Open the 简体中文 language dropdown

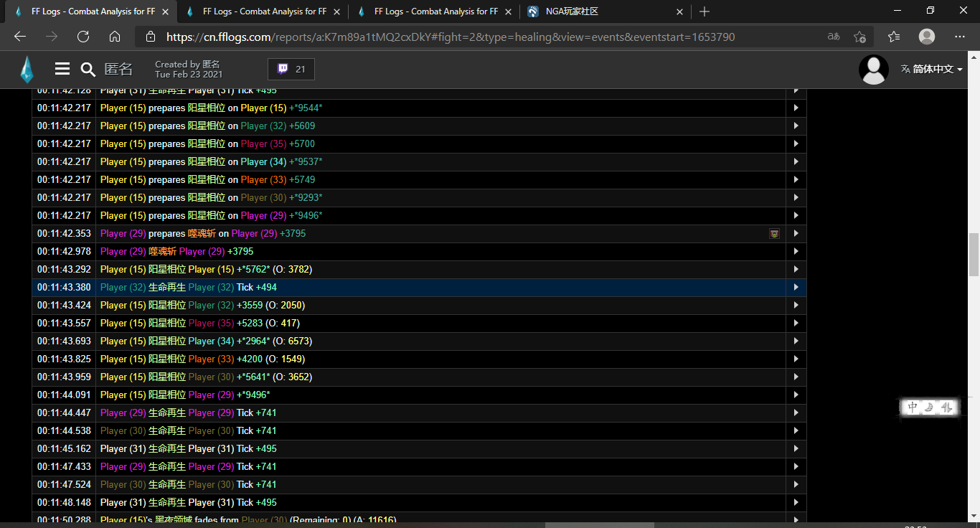click(931, 69)
